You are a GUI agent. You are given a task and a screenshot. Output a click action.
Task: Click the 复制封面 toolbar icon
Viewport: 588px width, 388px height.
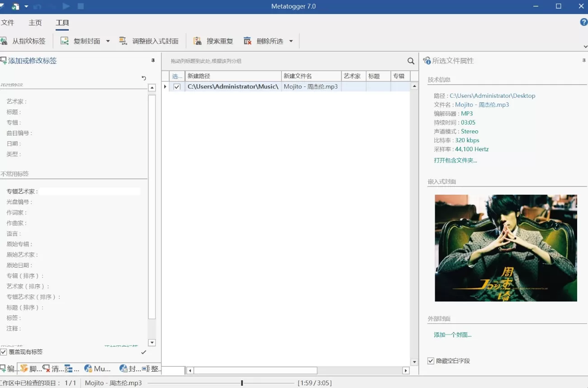point(64,41)
